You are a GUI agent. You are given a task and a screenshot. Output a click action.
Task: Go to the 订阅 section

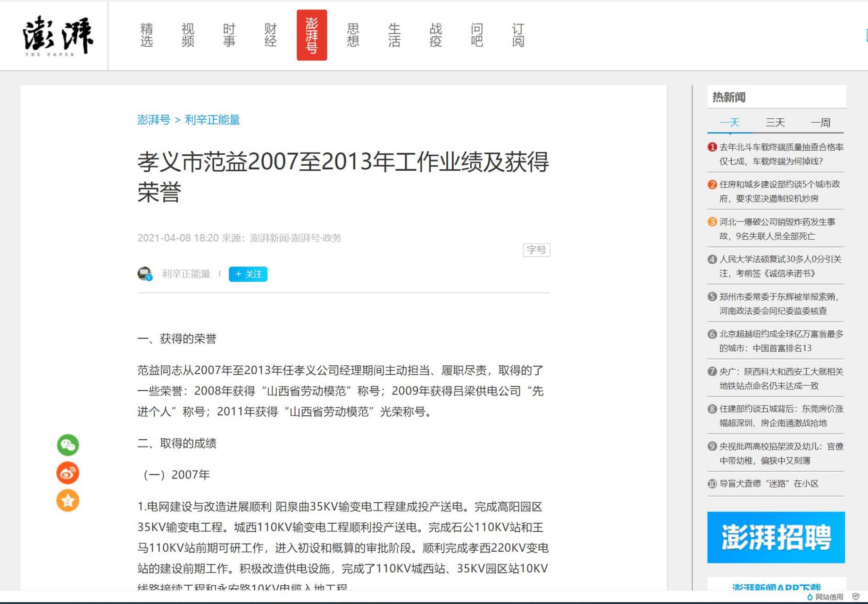click(518, 35)
